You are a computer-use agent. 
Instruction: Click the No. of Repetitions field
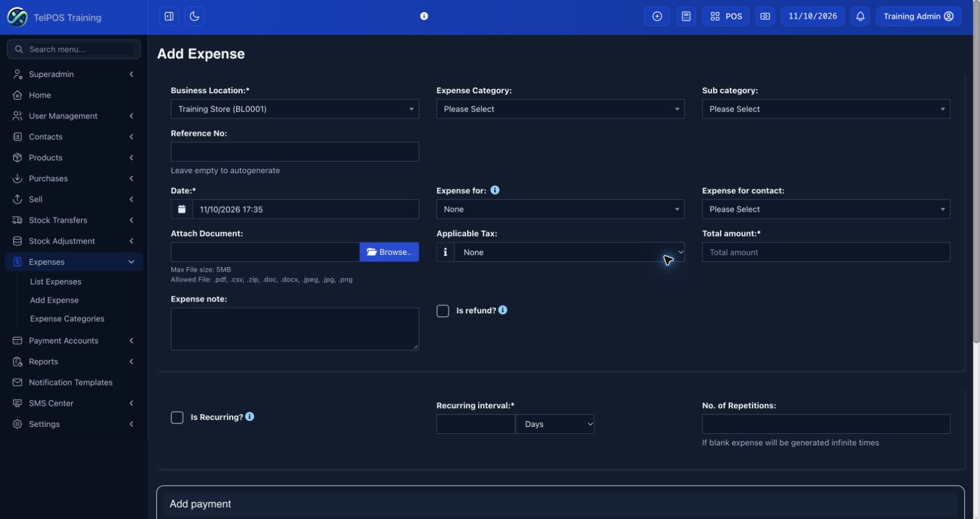(x=826, y=424)
